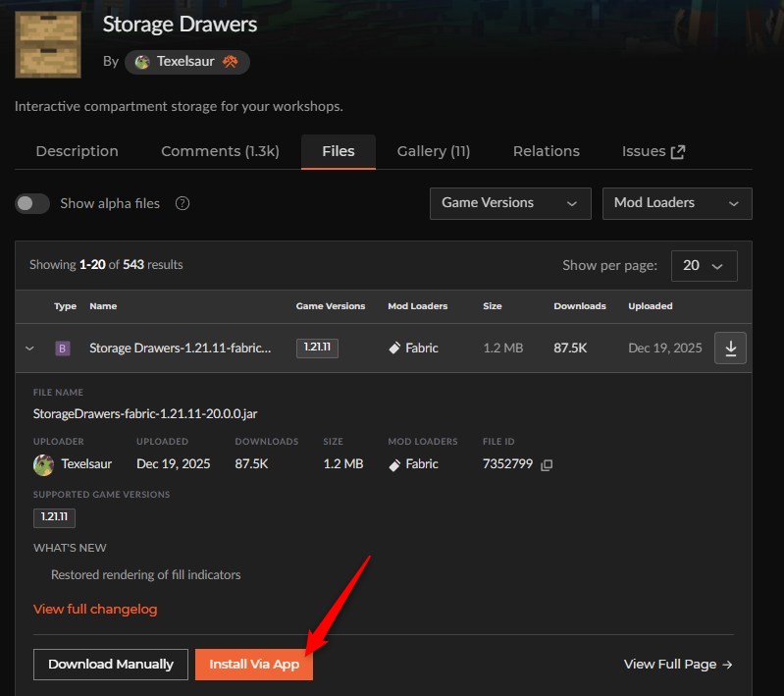784x696 pixels.
Task: Click the crossed hammers author badge icon
Action: point(230,62)
